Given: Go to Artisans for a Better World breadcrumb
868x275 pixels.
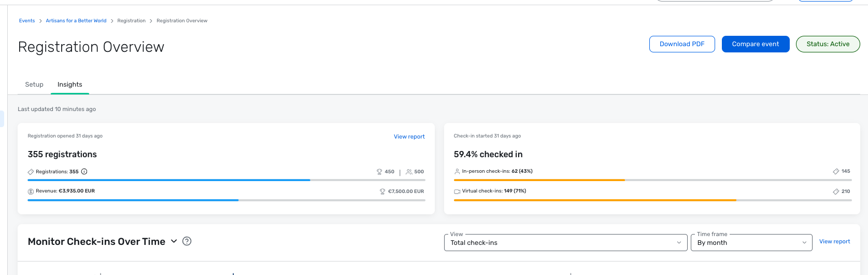Looking at the screenshot, I should pos(76,21).
